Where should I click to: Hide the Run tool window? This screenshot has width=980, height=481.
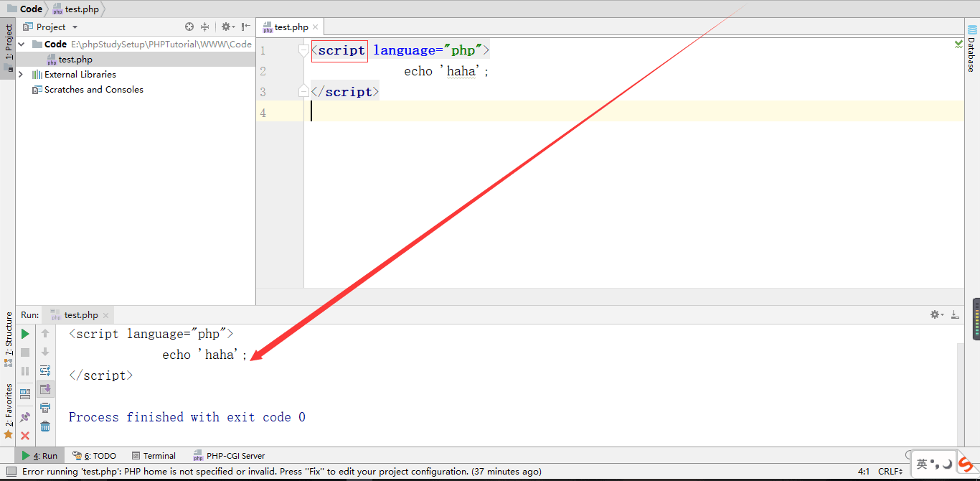click(955, 314)
